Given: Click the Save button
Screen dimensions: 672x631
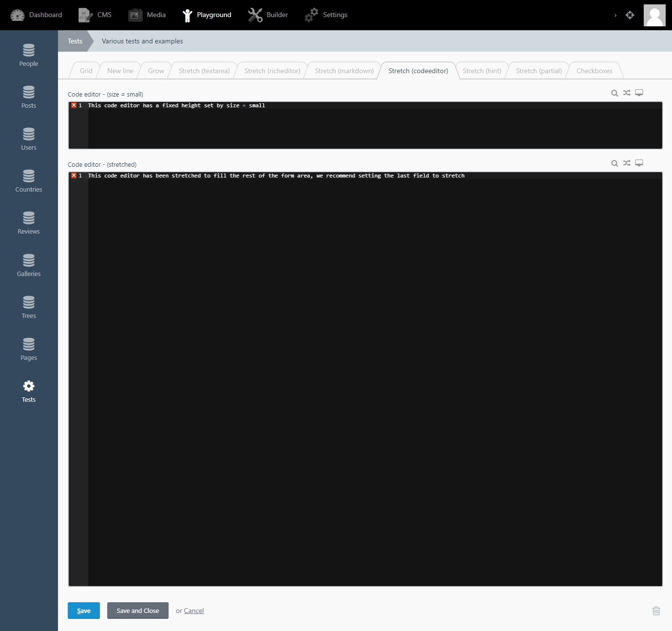Looking at the screenshot, I should click(x=83, y=611).
